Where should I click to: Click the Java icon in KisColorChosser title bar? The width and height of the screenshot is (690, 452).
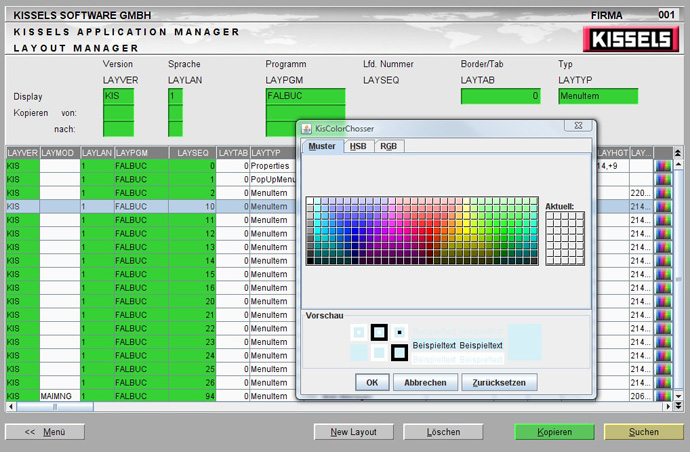[306, 129]
